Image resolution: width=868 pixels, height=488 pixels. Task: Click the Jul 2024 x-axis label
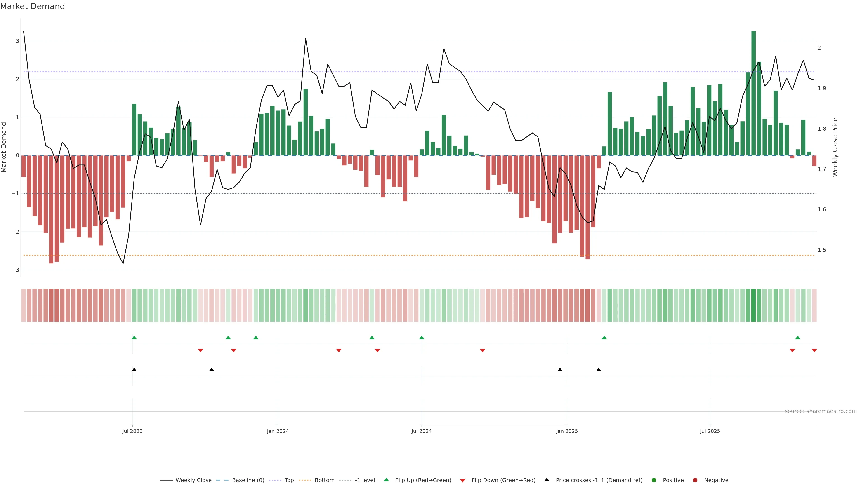421,431
